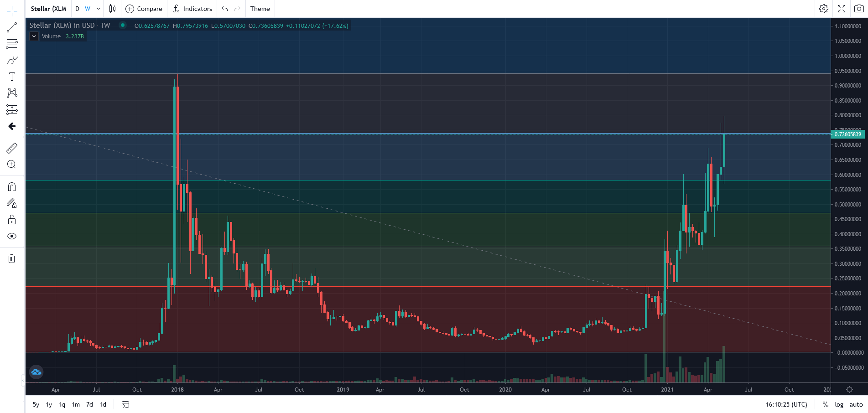This screenshot has width=868, height=413.
Task: Open the Indicators menu
Action: (192, 9)
